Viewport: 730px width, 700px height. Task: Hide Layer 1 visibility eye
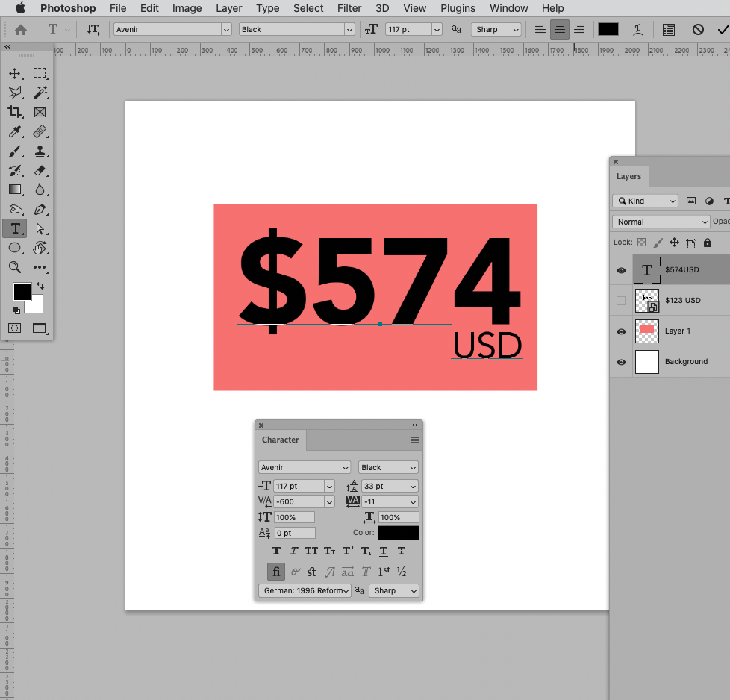pyautogui.click(x=621, y=331)
